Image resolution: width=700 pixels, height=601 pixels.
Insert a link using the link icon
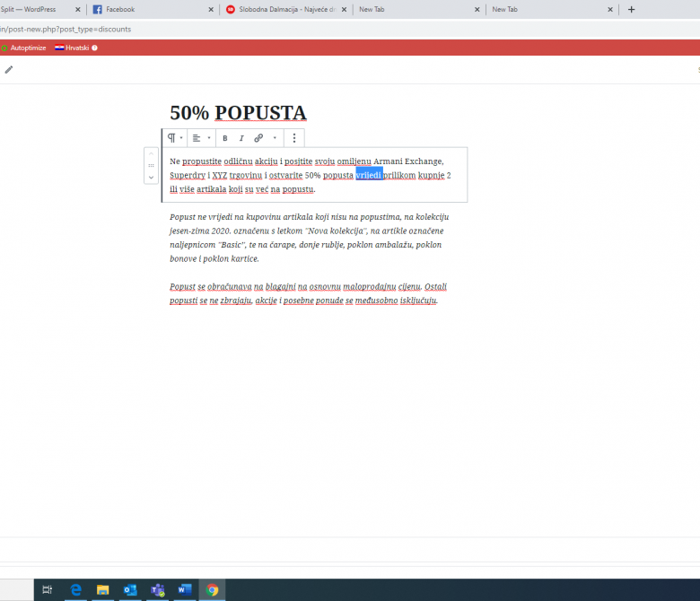pyautogui.click(x=258, y=138)
